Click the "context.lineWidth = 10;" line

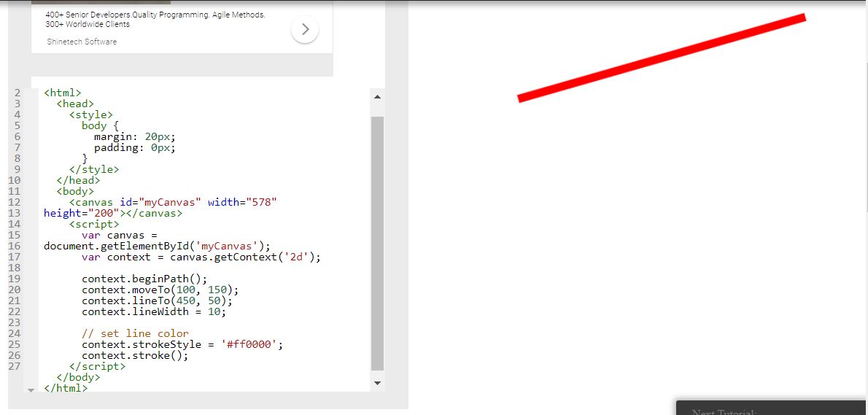tap(154, 312)
